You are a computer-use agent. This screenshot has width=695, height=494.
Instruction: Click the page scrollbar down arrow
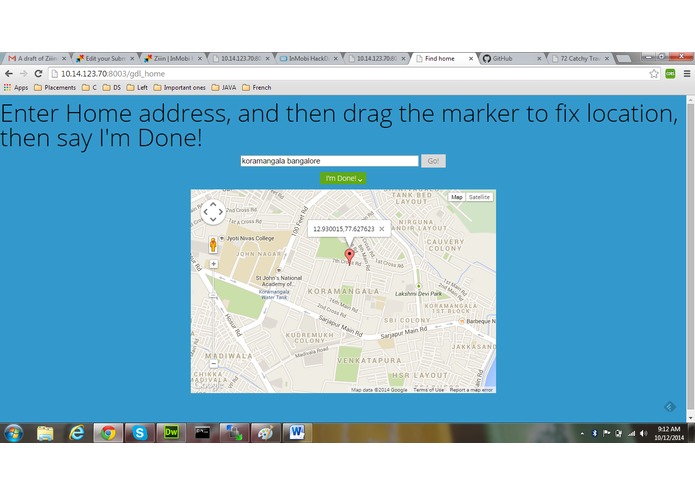tap(690, 418)
